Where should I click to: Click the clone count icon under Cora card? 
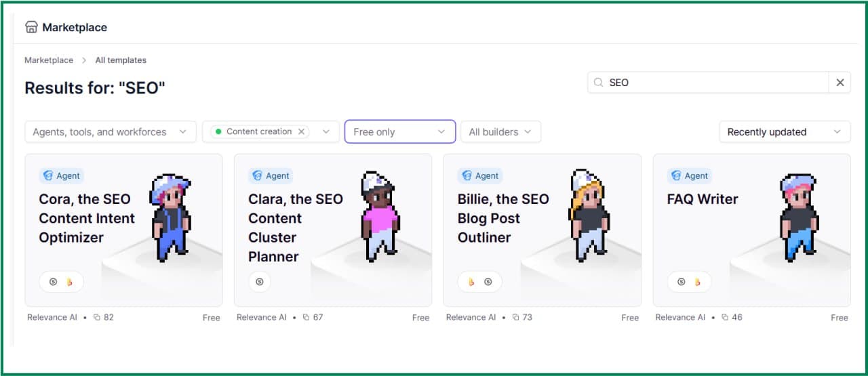click(97, 317)
